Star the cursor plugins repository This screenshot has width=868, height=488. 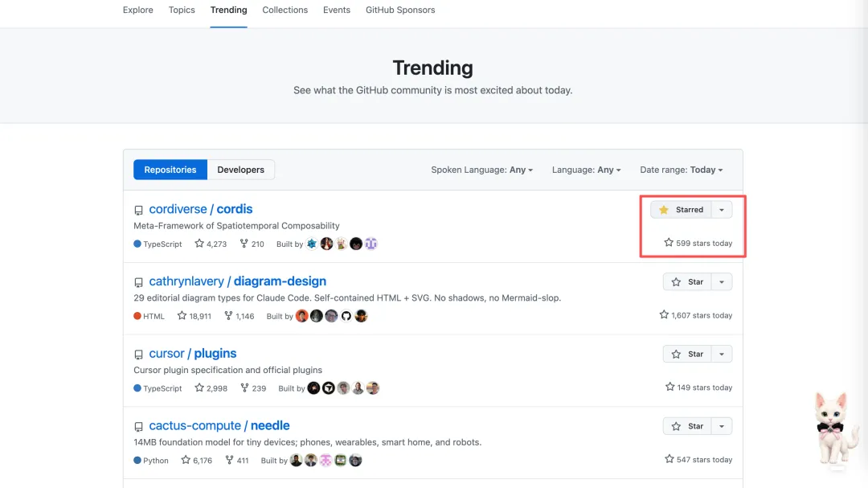(687, 354)
